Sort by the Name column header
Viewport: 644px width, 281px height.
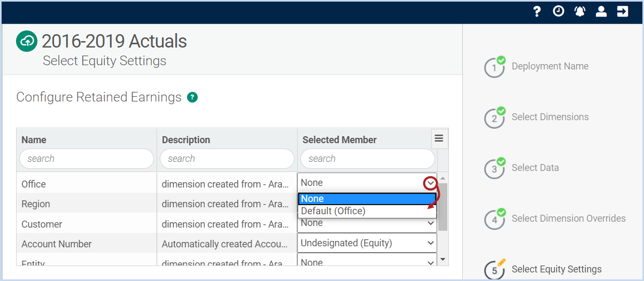34,139
